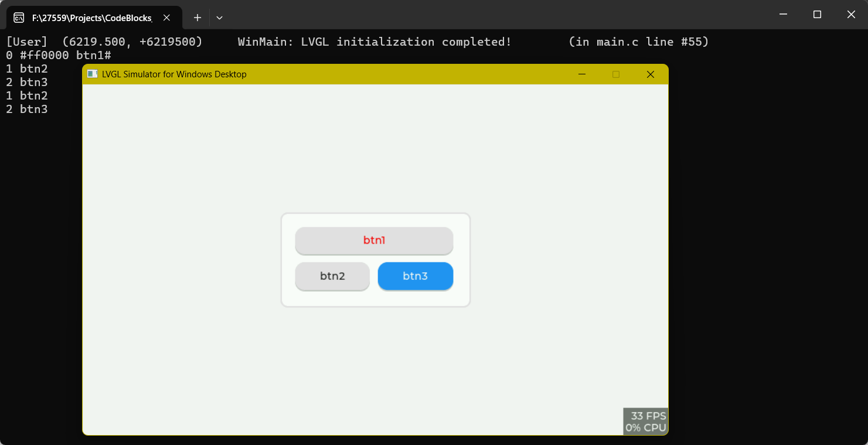This screenshot has height=445, width=868.
Task: Open a new terminal tab with plus
Action: pos(198,18)
